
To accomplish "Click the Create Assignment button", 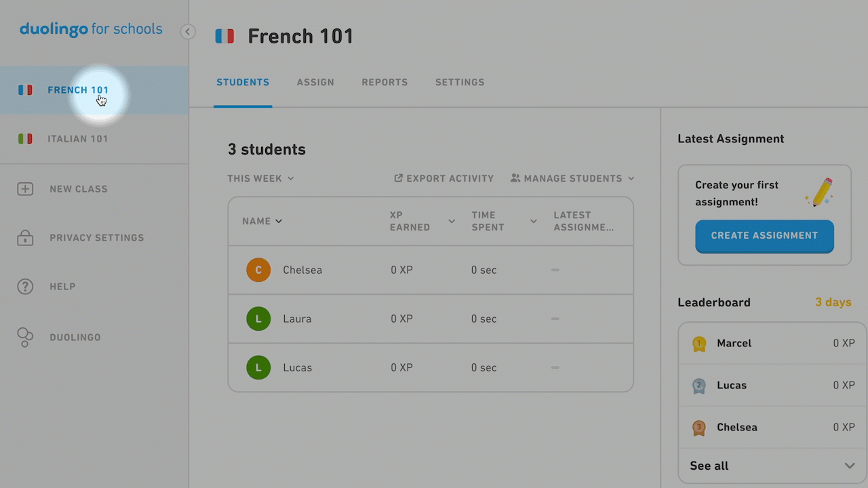I will 764,236.
